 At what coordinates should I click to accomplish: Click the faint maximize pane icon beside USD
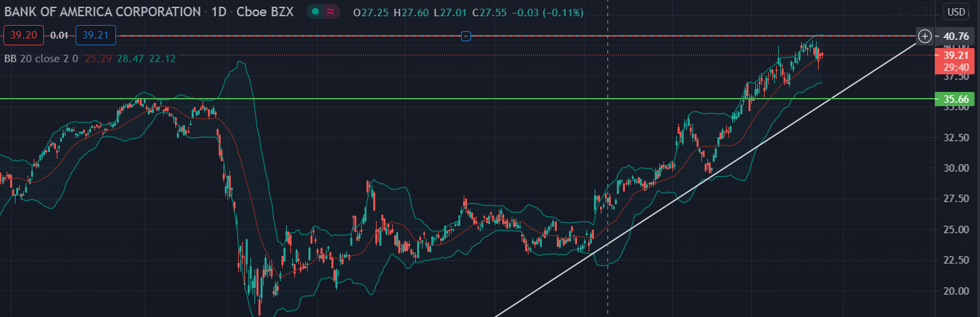pyautogui.click(x=921, y=12)
